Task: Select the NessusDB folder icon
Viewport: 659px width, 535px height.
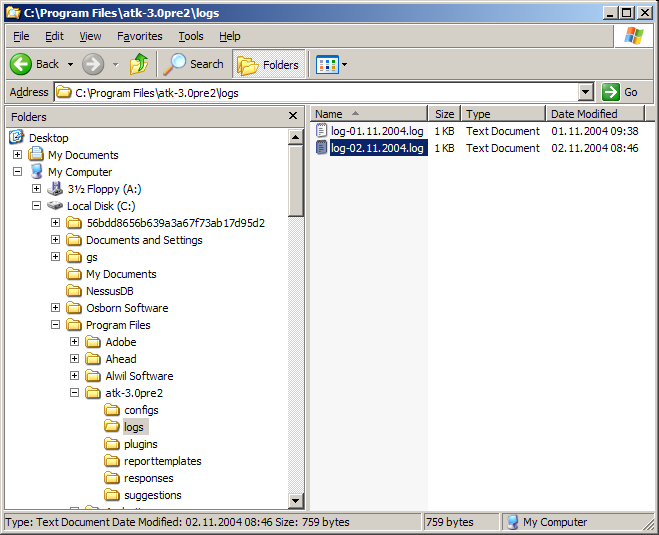Action: (74, 291)
